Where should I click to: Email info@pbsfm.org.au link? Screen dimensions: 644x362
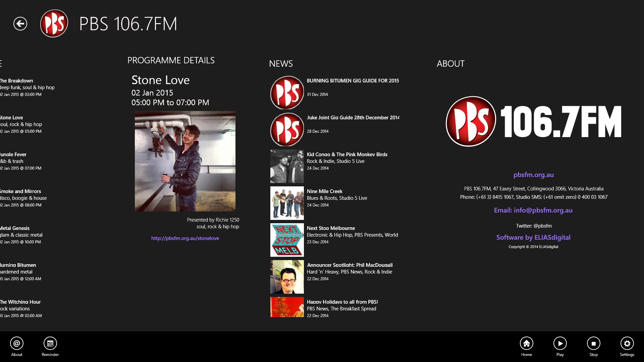pyautogui.click(x=533, y=210)
